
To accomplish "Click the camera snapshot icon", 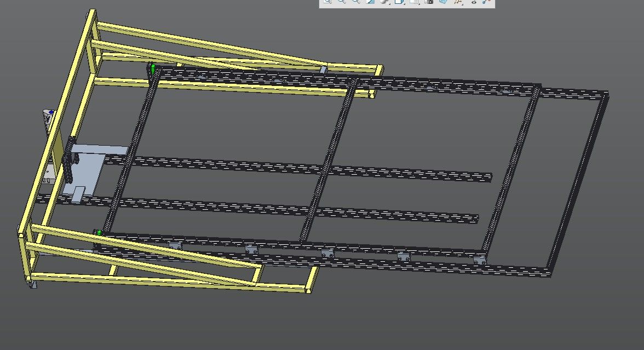I will click(x=429, y=2).
